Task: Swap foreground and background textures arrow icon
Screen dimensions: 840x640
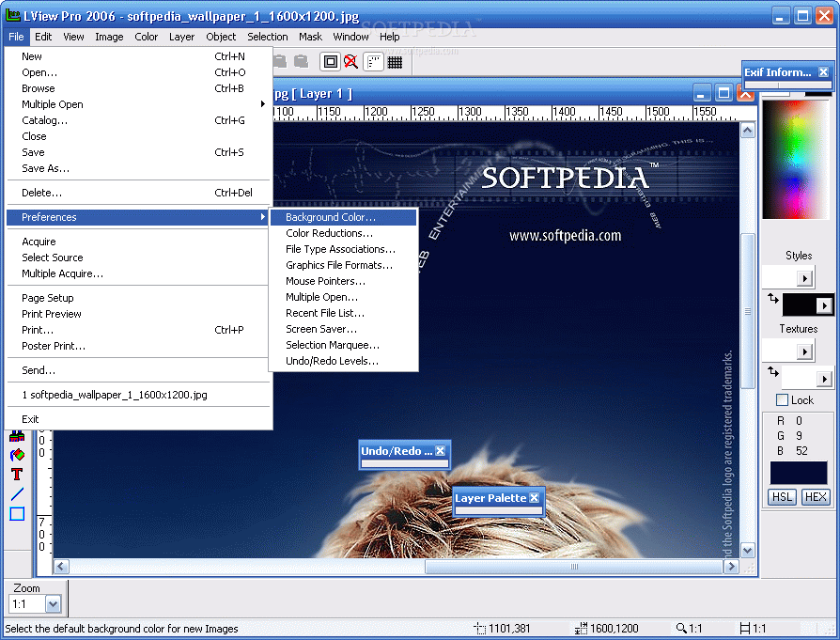Action: pos(772,371)
